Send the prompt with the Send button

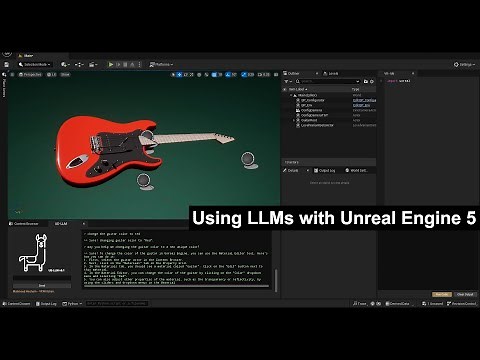tap(42, 286)
